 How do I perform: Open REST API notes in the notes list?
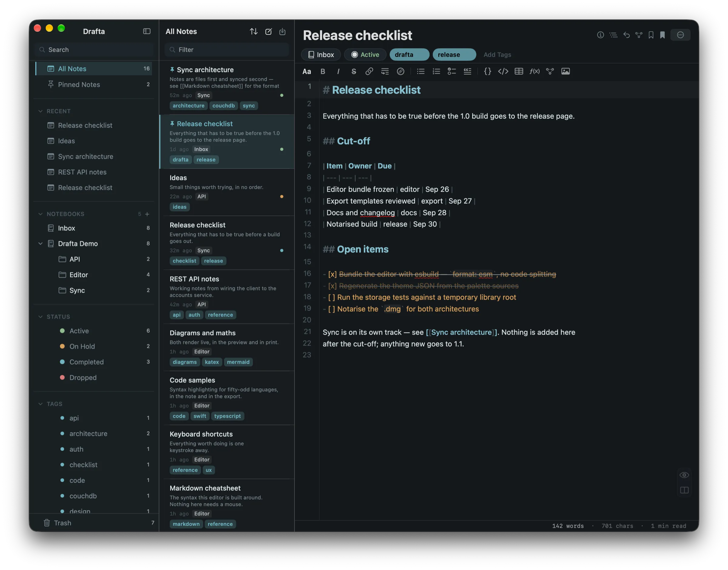(227, 297)
